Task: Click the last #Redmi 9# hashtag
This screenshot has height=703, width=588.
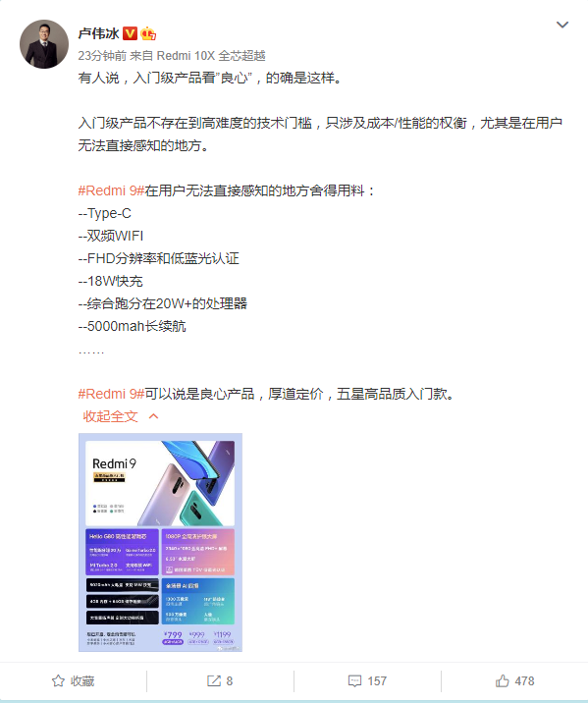Action: tap(111, 394)
